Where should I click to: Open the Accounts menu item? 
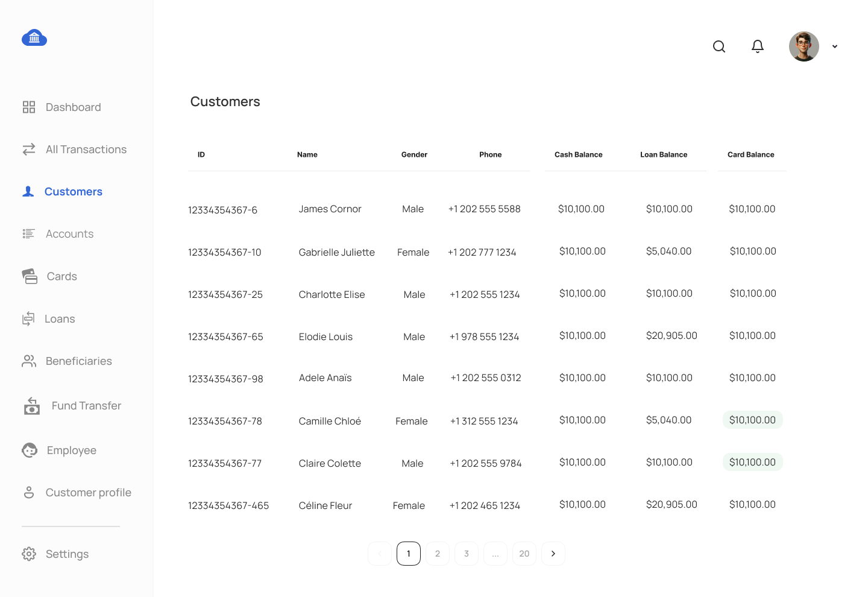69,234
